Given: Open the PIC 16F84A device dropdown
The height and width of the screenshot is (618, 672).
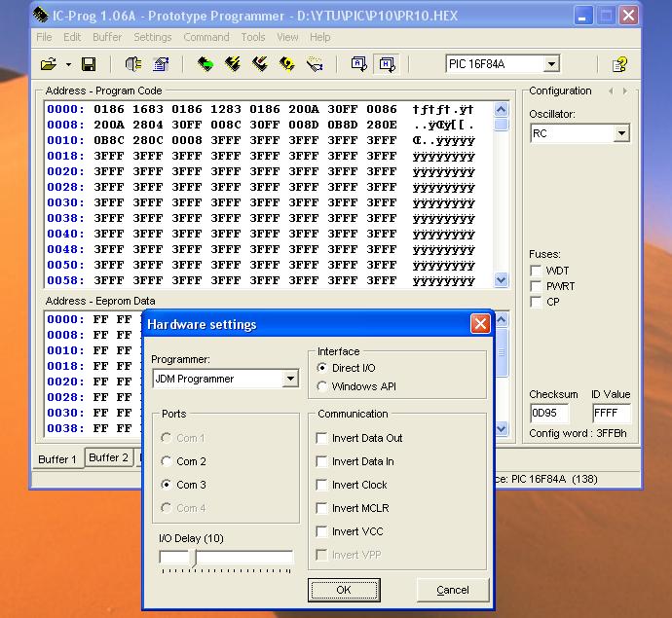Looking at the screenshot, I should 551,64.
